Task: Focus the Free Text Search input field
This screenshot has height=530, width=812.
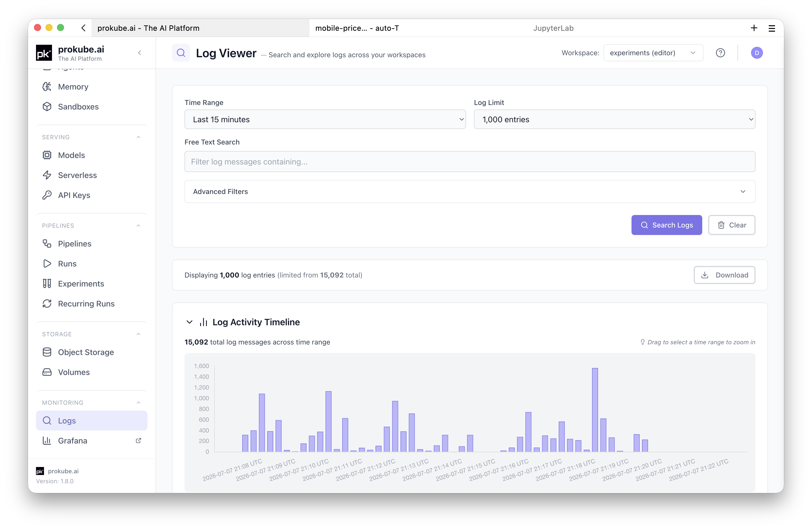Action: (x=470, y=162)
